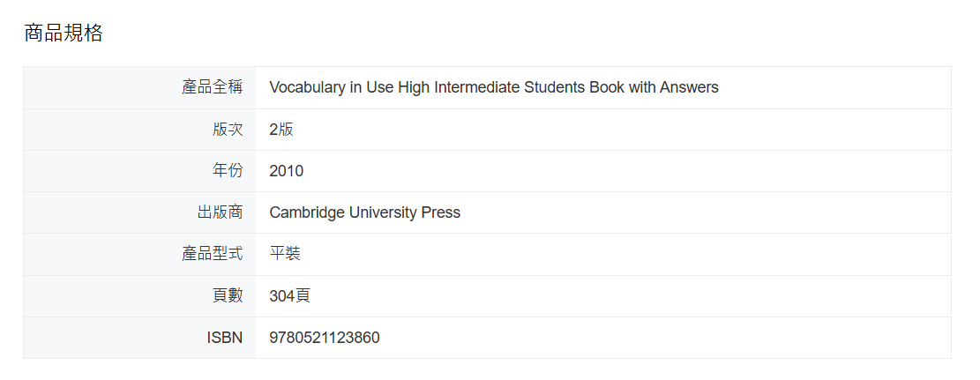Select the 版次 label cell
Screen dimensions: 980x380
coord(139,130)
